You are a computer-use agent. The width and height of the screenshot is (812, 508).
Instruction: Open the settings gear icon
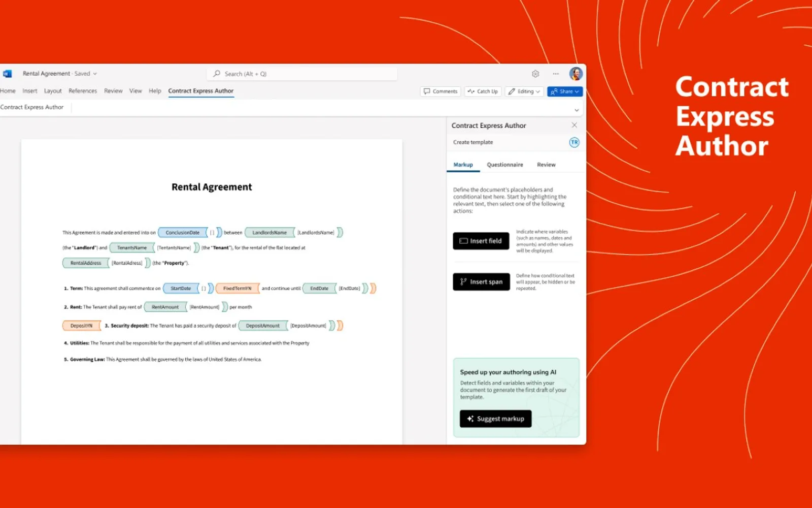[x=535, y=74]
